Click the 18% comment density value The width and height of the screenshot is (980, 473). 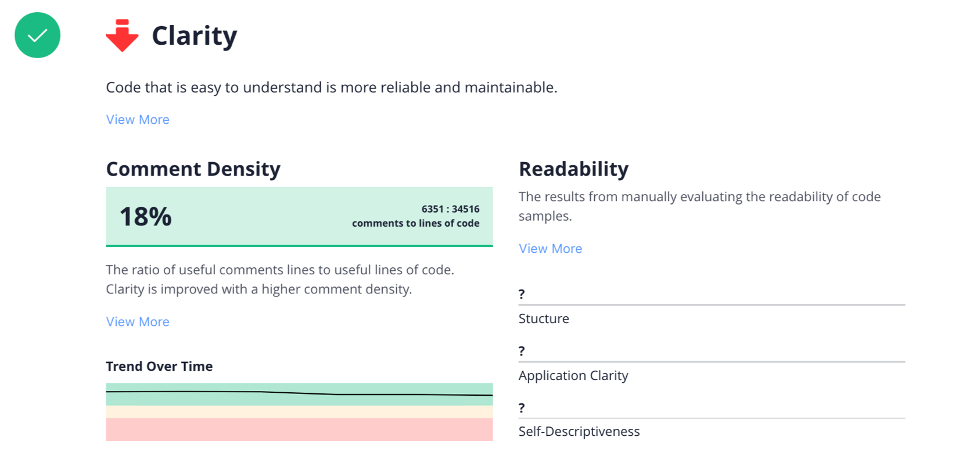click(x=146, y=217)
